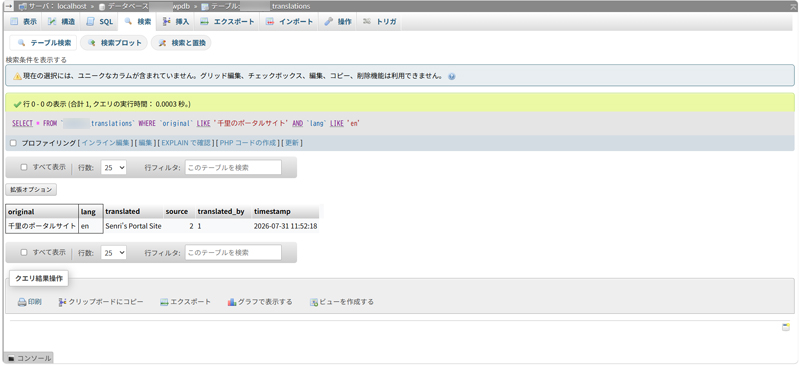Click the cell 千里のポータルサイト

(42, 226)
